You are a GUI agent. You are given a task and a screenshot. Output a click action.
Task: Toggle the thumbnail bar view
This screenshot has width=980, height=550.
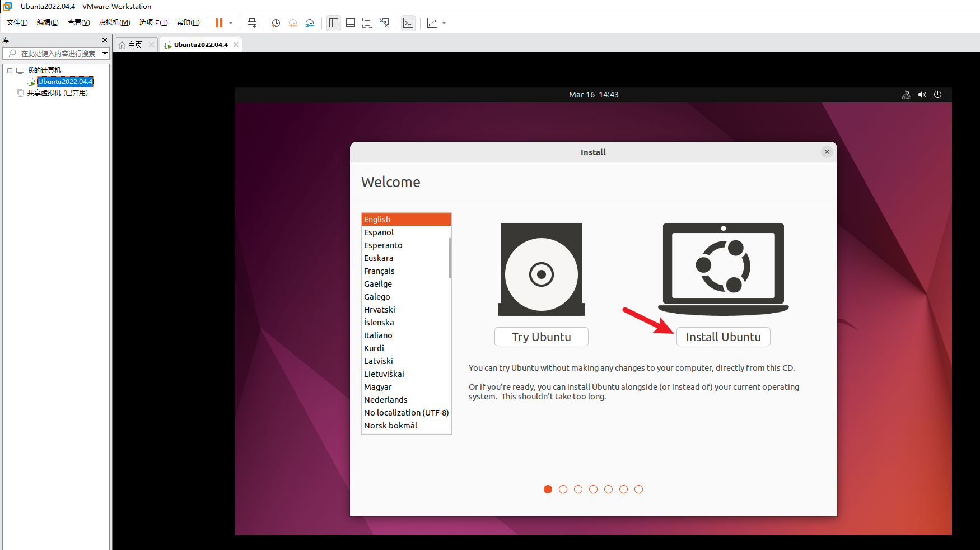pyautogui.click(x=351, y=23)
